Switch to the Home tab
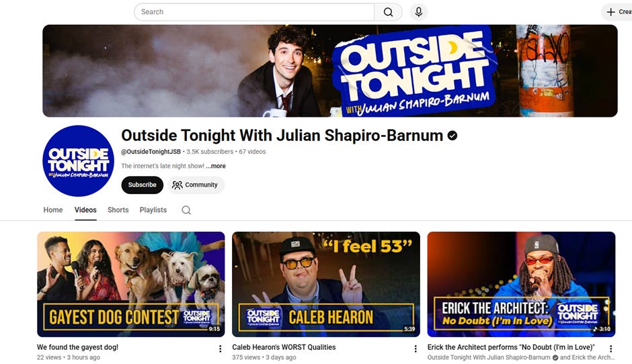Screen dimensions: 632x364 point(53,210)
